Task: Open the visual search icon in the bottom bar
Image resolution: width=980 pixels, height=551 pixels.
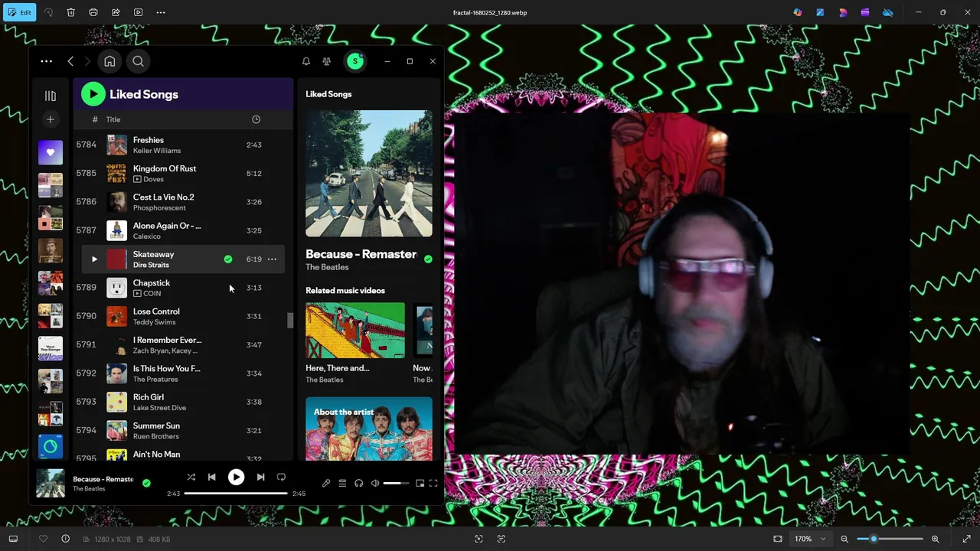Action: point(479,539)
